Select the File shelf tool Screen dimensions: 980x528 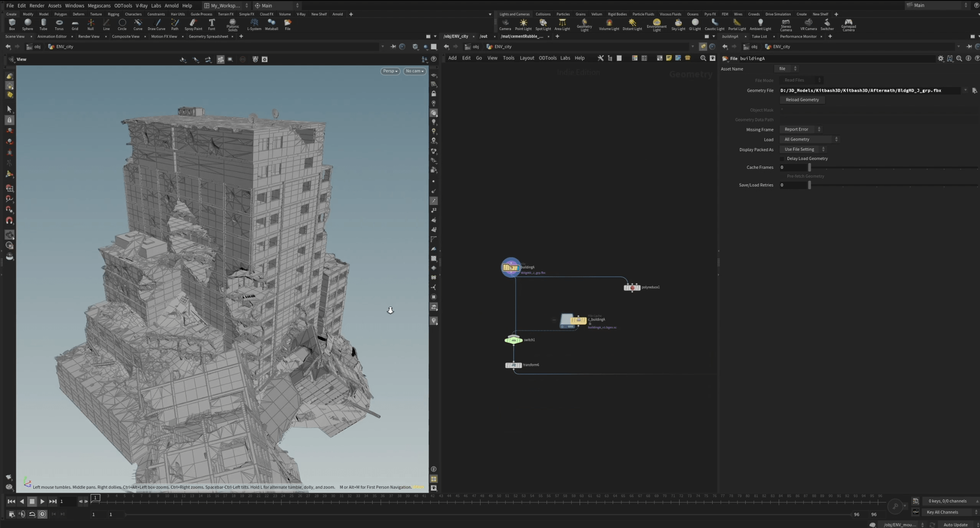(288, 24)
